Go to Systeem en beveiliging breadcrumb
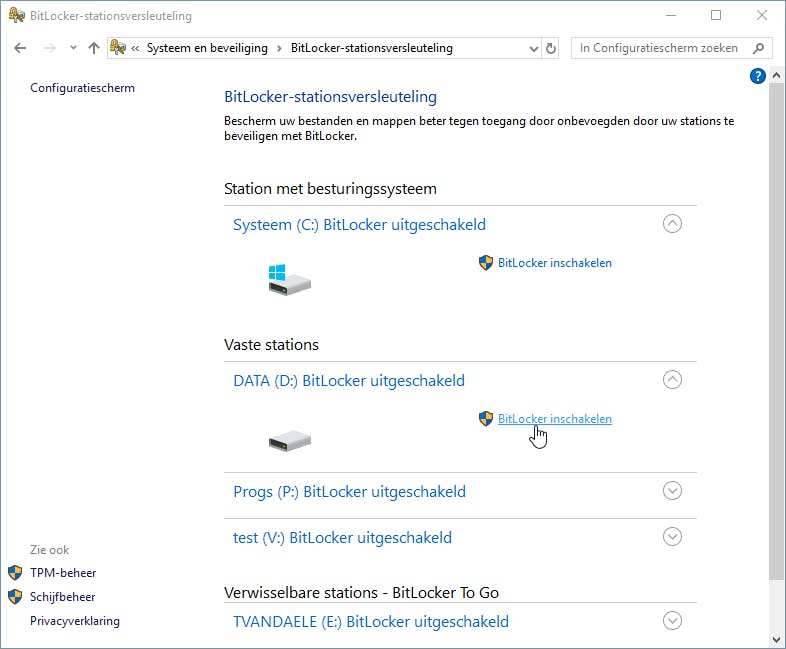 pyautogui.click(x=209, y=48)
